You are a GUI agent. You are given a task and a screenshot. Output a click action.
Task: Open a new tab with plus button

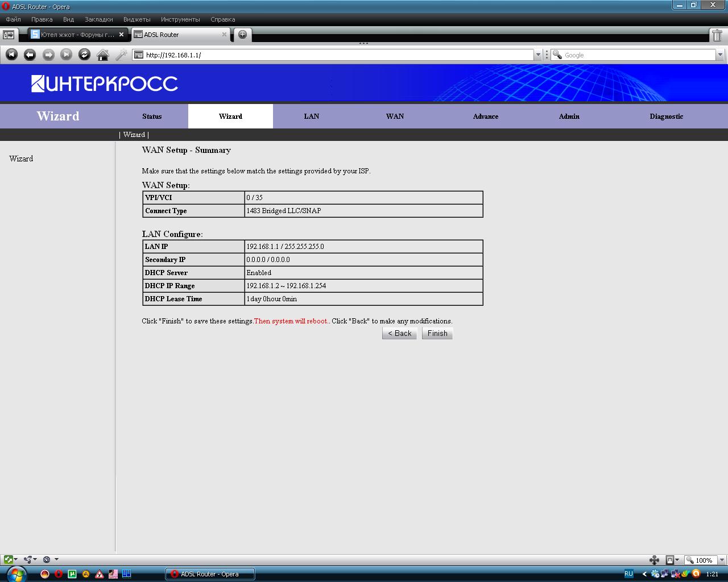pyautogui.click(x=242, y=35)
